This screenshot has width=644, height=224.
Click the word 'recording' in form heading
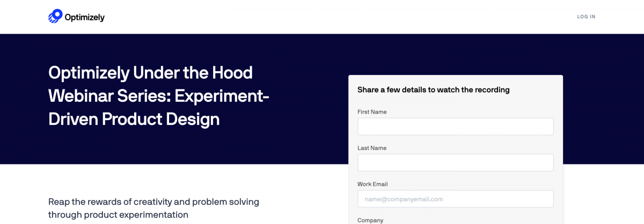click(x=492, y=90)
